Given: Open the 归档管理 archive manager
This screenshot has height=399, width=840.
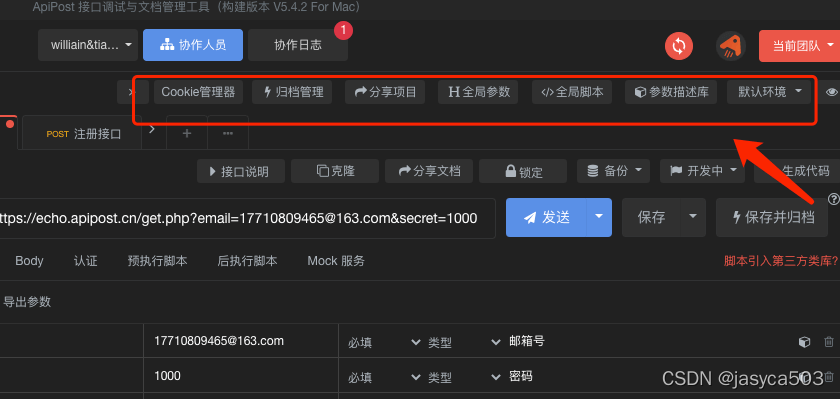Looking at the screenshot, I should (x=292, y=92).
